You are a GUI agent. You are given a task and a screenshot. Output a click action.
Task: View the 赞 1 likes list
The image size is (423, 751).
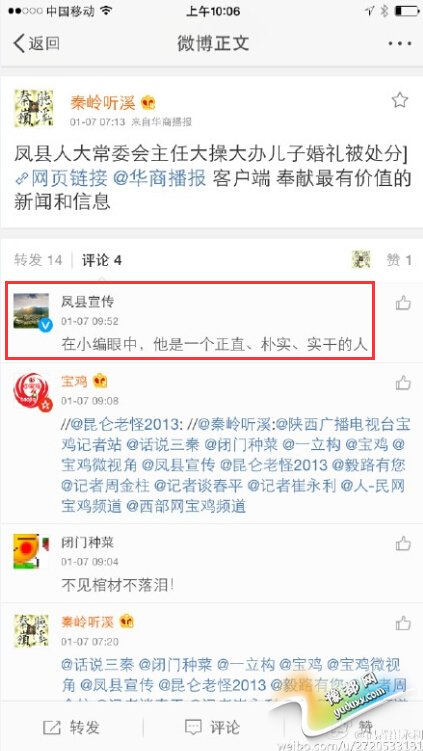(x=399, y=260)
